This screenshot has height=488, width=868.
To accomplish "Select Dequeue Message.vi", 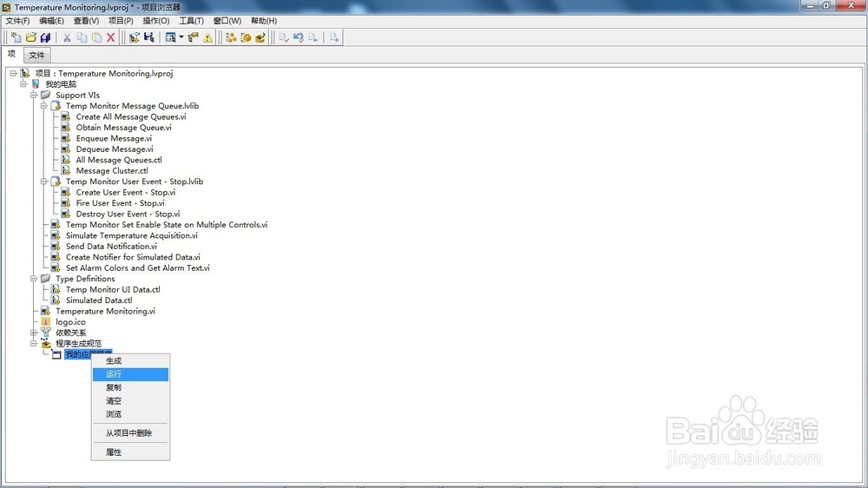I will 115,149.
